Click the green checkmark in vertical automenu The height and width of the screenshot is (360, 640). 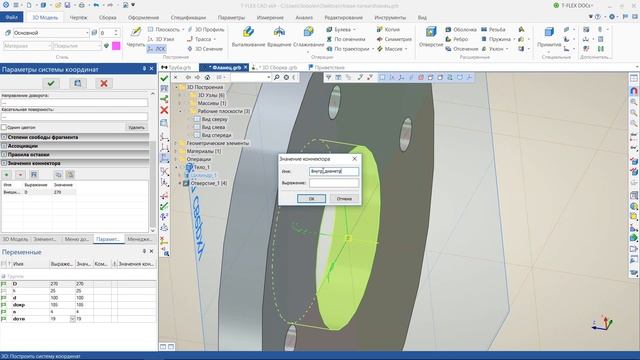pyautogui.click(x=164, y=78)
